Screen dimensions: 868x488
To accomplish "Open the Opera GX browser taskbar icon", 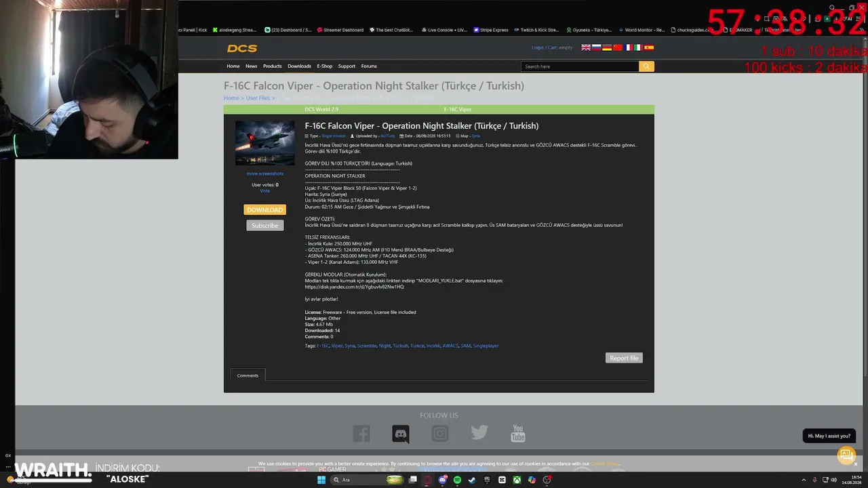I will point(427,480).
